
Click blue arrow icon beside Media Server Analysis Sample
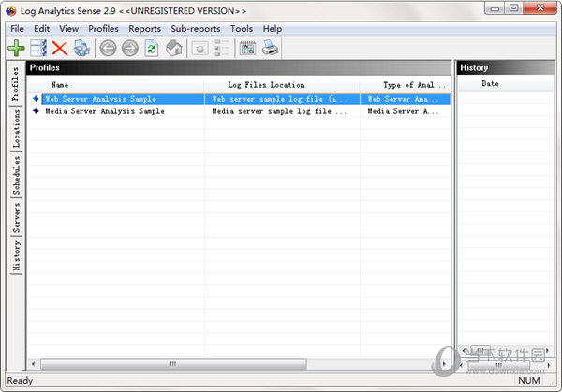click(x=36, y=111)
